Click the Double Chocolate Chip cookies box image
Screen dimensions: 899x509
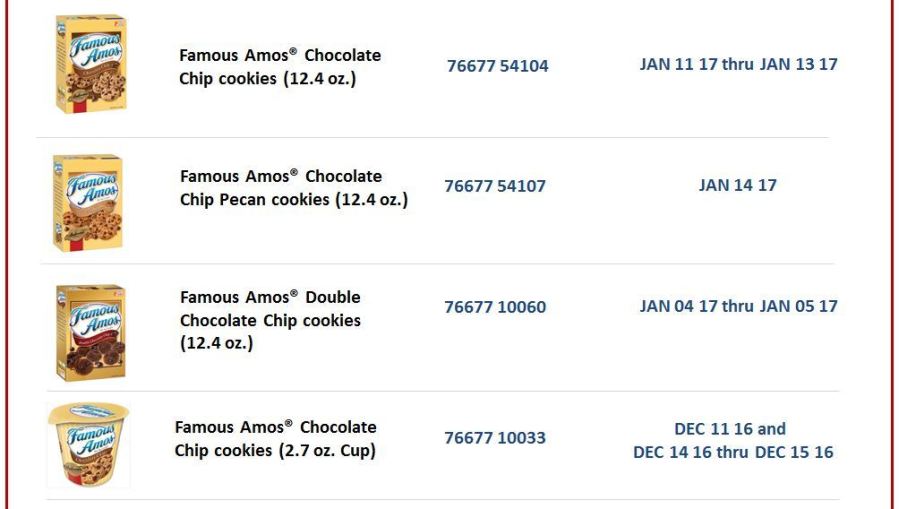[x=91, y=332]
